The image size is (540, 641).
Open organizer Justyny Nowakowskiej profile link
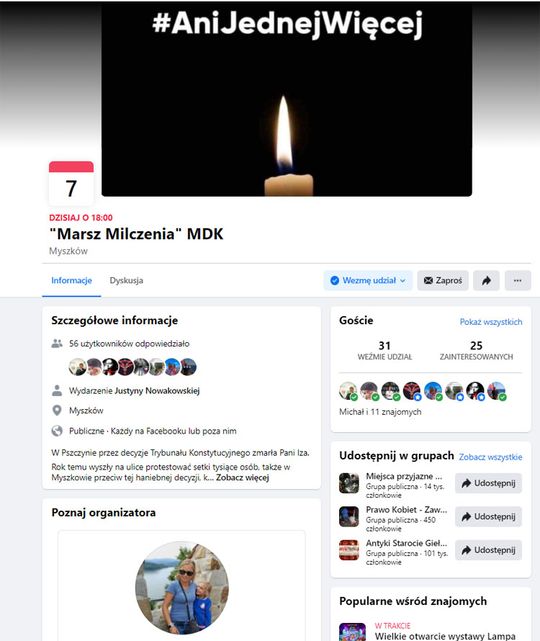[x=157, y=391]
